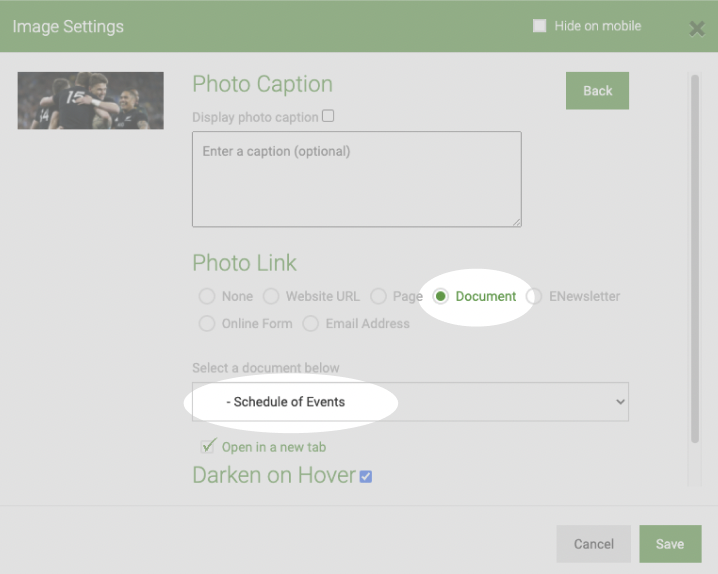Select the None photo link option
Viewport: 718px width, 574px height.
tap(207, 296)
